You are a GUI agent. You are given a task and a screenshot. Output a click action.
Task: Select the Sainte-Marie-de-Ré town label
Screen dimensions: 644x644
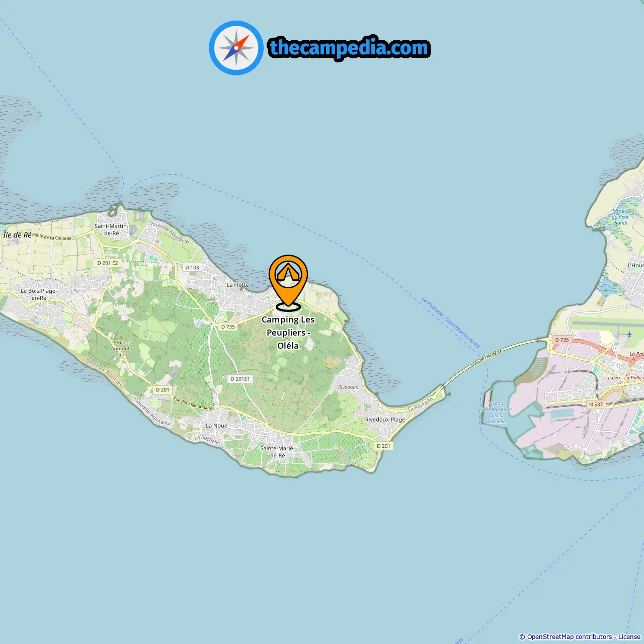click(x=277, y=452)
